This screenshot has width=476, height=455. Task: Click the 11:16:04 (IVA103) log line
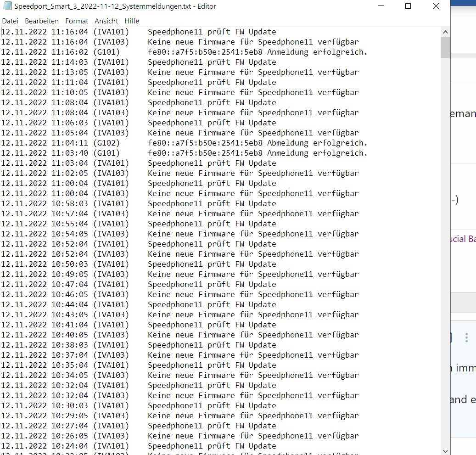point(180,42)
